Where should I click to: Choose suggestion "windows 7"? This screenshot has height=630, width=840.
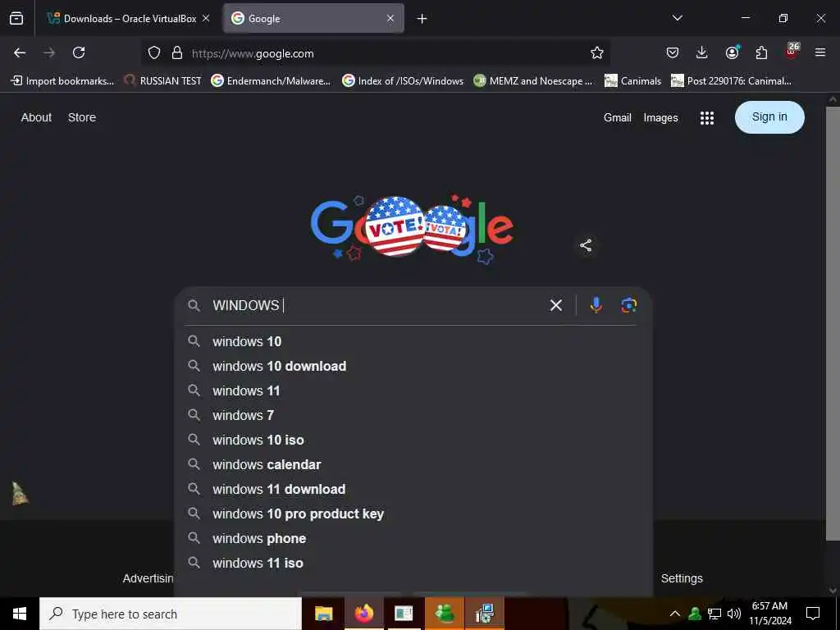click(x=413, y=415)
